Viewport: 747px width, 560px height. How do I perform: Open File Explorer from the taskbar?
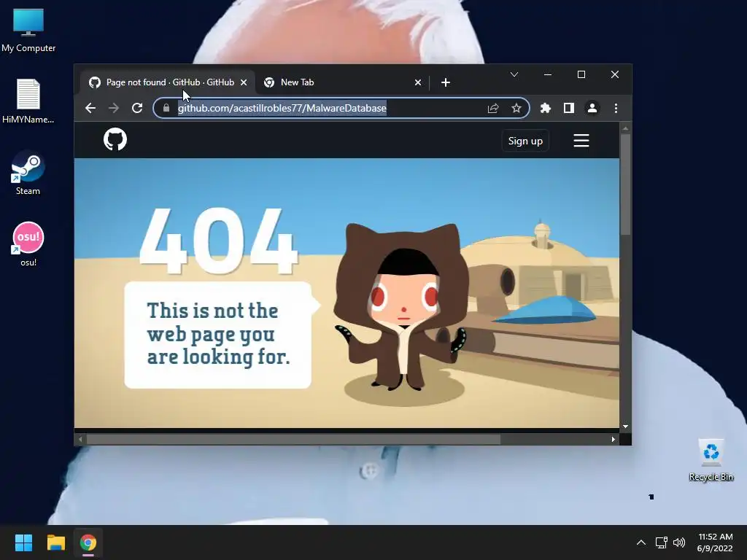click(55, 542)
